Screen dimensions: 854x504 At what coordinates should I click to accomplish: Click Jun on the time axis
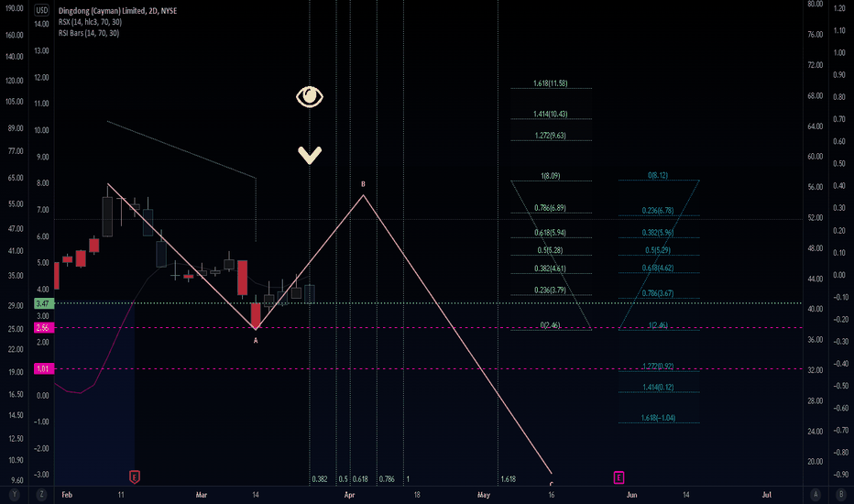631,495
